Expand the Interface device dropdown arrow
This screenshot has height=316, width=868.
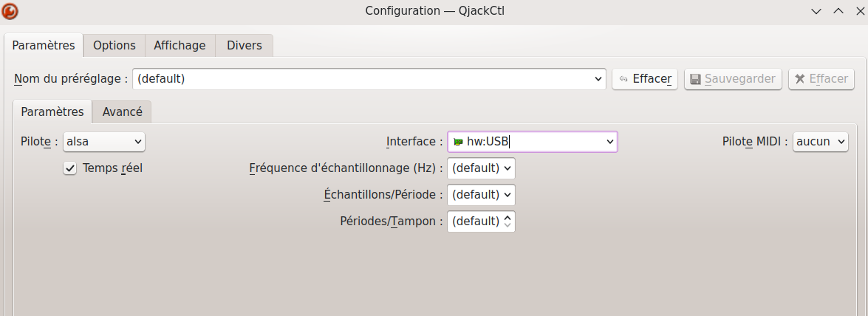[x=610, y=142]
